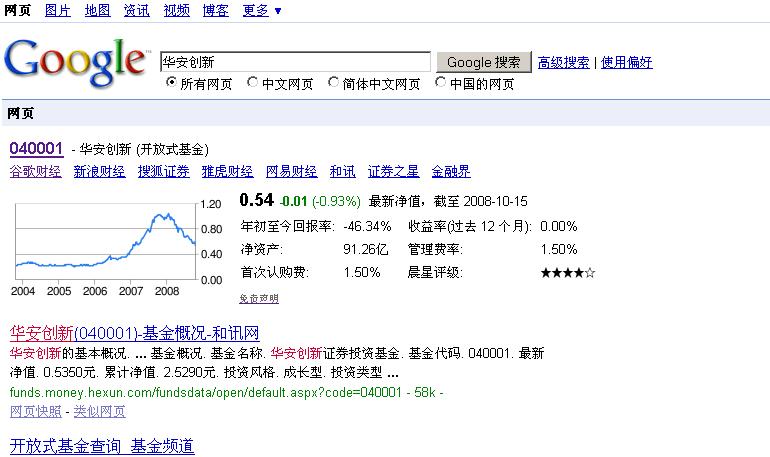Open the 类似网页 similar pages link
The width and height of the screenshot is (770, 457).
coord(100,411)
